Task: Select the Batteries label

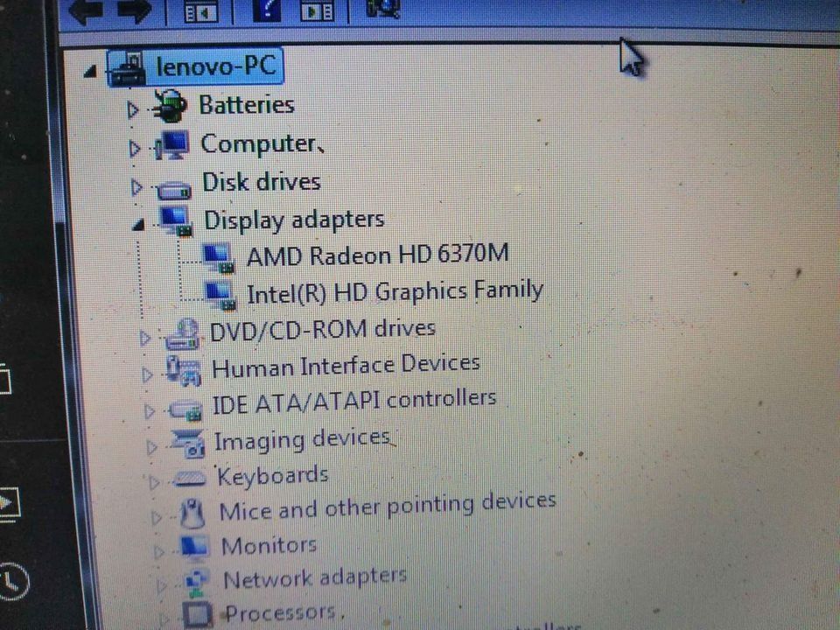Action: pyautogui.click(x=247, y=104)
